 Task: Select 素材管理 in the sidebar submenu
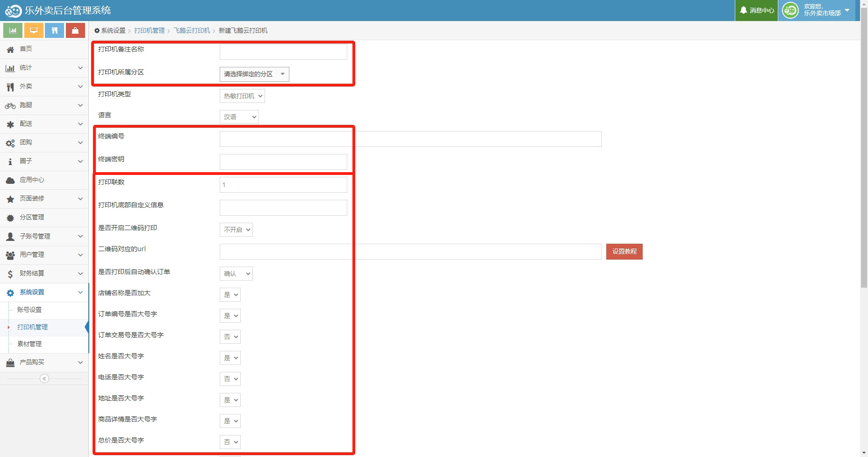(x=29, y=344)
